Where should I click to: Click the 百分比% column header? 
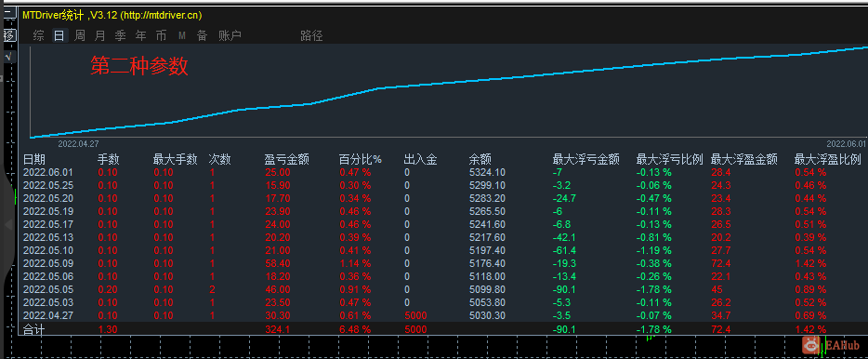361,160
